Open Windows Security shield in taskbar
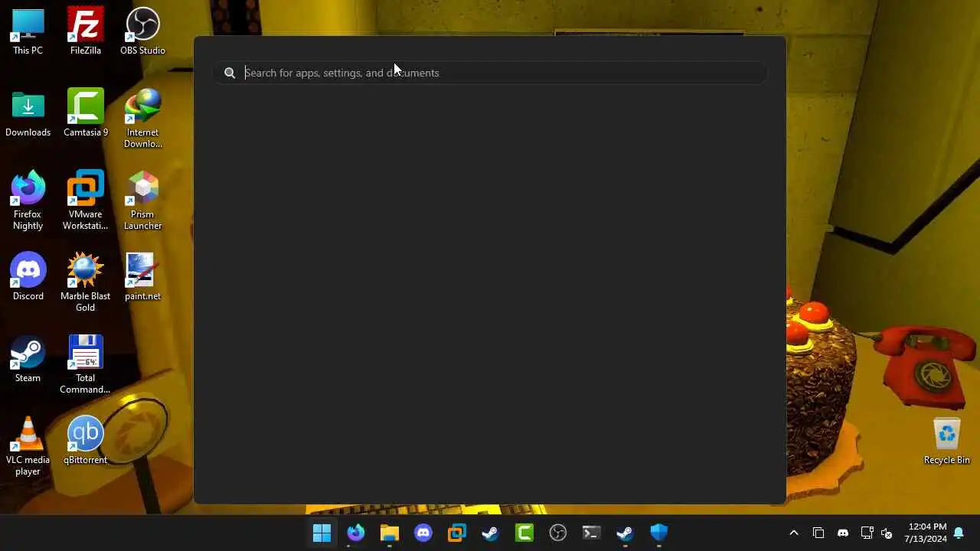The image size is (980, 551). pyautogui.click(x=659, y=533)
